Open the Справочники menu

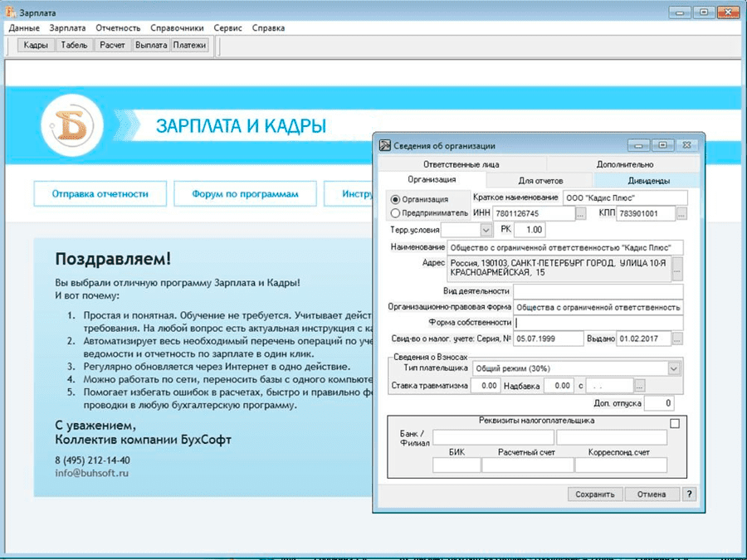(x=177, y=28)
